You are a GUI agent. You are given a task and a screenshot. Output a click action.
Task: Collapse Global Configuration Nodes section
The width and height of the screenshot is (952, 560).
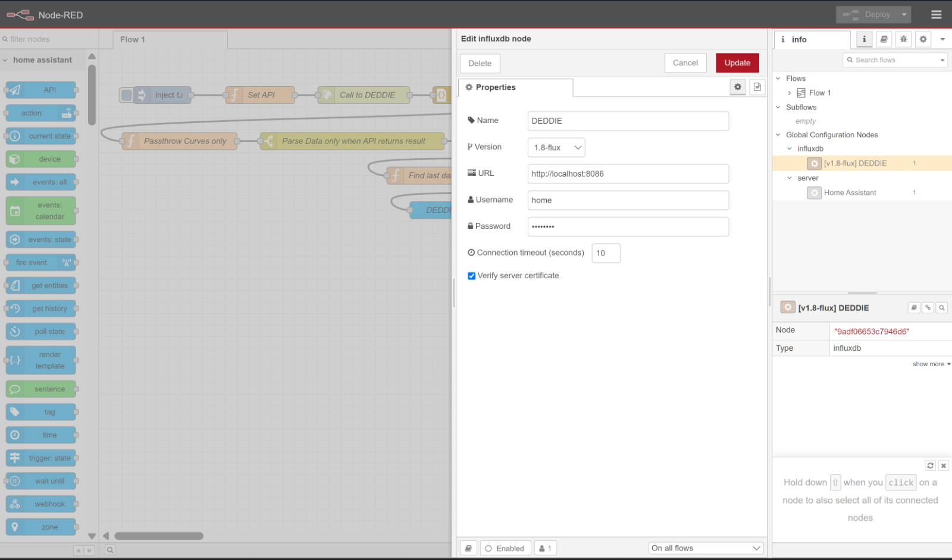click(778, 135)
